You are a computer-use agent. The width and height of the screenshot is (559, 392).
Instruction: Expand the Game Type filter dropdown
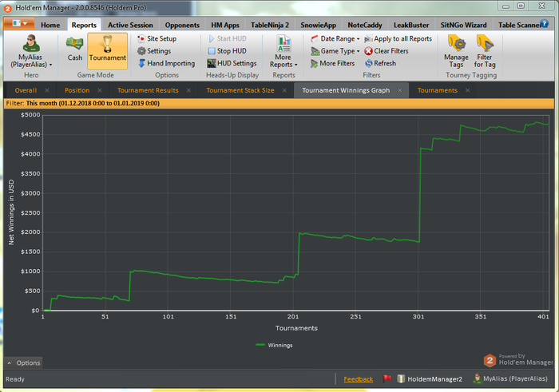coord(335,51)
